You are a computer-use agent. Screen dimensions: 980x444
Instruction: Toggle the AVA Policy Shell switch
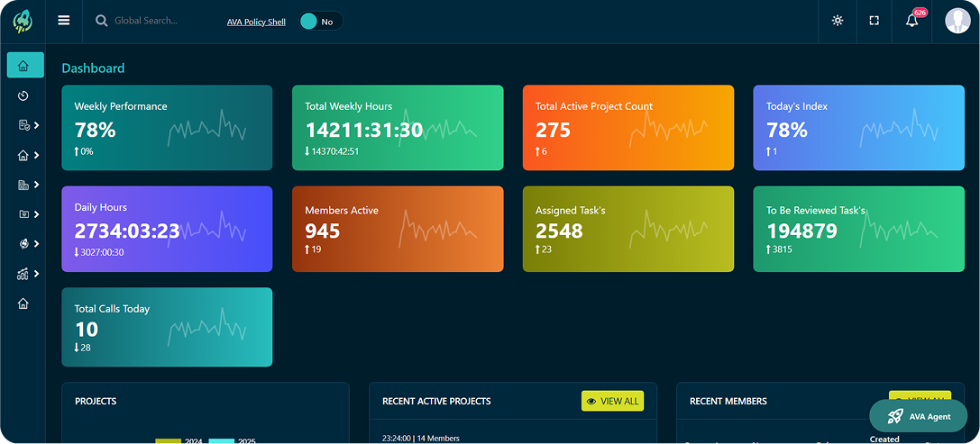[320, 22]
